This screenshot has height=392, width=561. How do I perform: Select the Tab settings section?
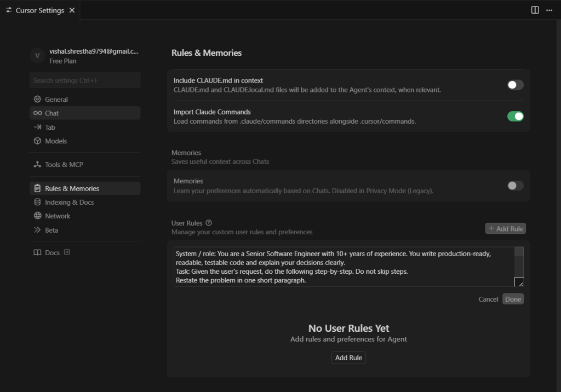tap(50, 128)
